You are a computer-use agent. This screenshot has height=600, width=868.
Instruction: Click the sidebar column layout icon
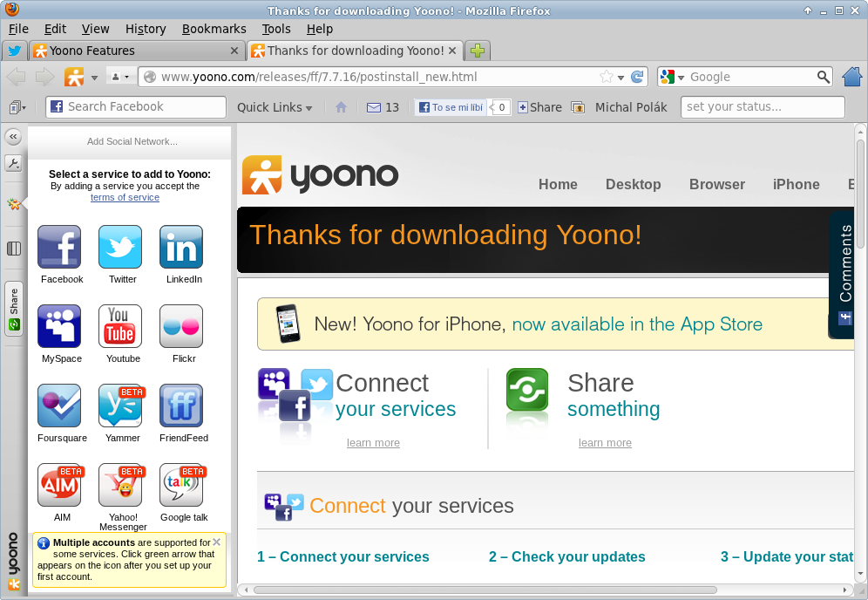pos(14,249)
